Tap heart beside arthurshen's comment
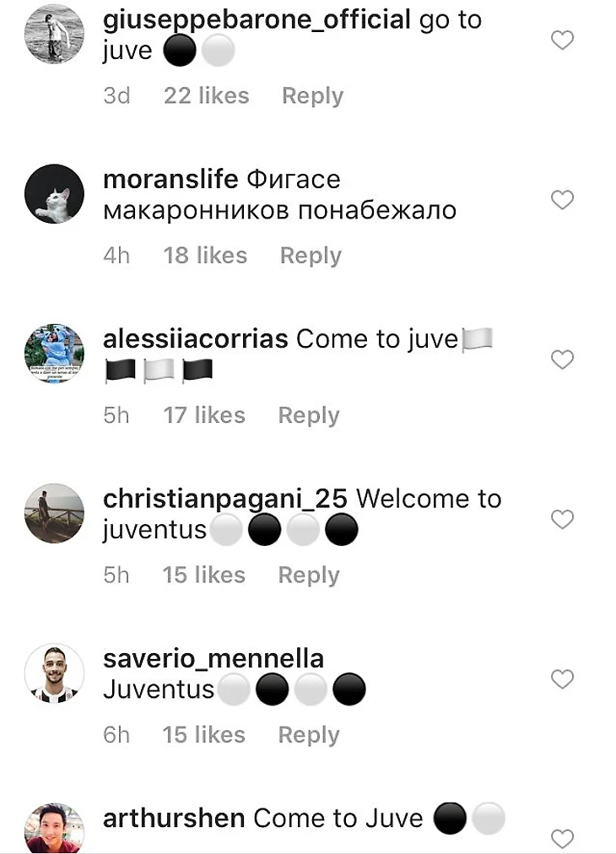 point(562,839)
